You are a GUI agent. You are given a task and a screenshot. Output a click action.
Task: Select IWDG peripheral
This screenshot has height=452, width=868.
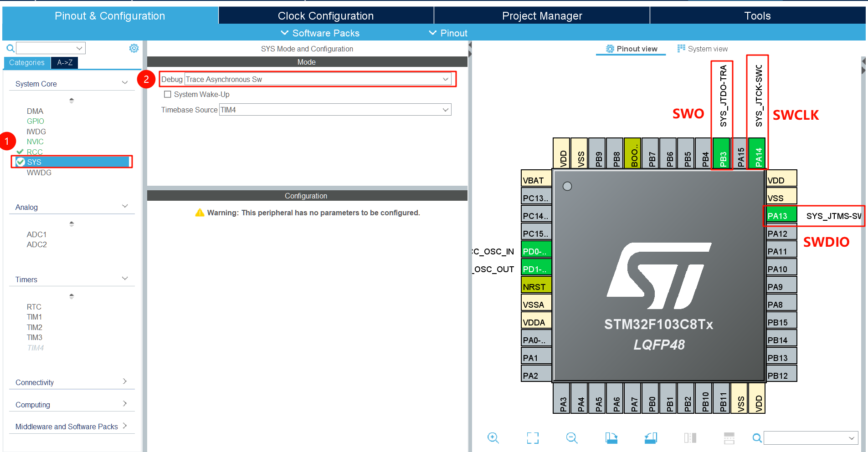point(36,132)
